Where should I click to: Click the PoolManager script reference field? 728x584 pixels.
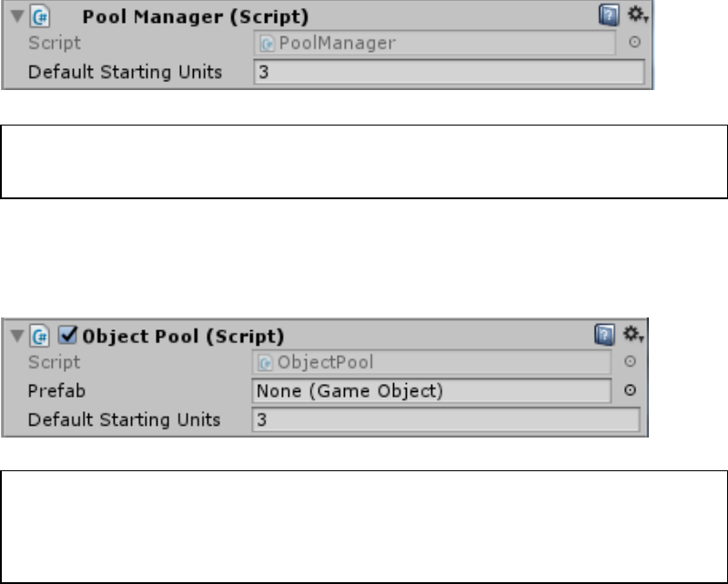pyautogui.click(x=435, y=42)
